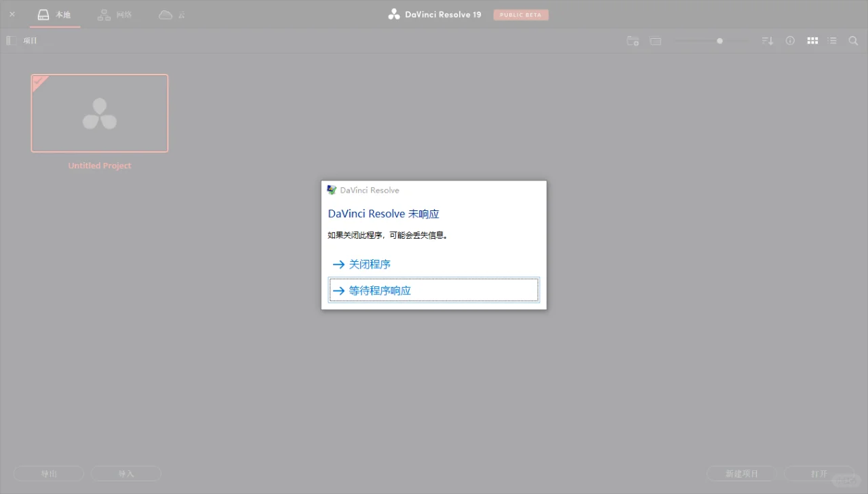
Task: Click the filmstrip icon left of the thumbnail size slider
Action: coord(655,41)
